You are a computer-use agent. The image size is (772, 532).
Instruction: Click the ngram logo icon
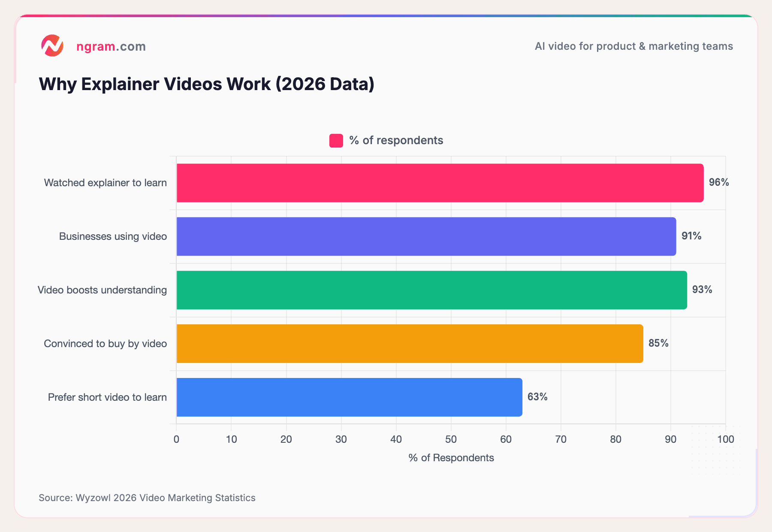pos(53,46)
